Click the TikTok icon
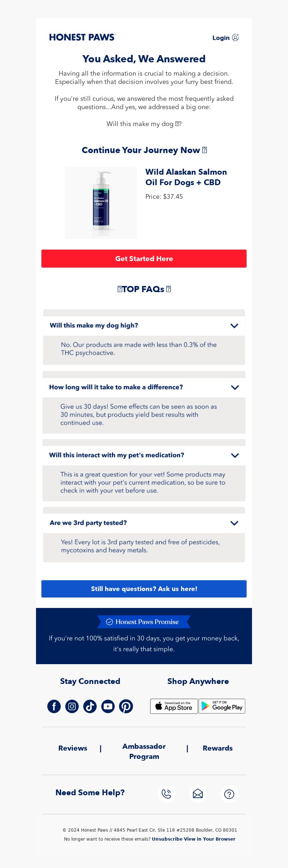This screenshot has height=868, width=288. pyautogui.click(x=90, y=706)
